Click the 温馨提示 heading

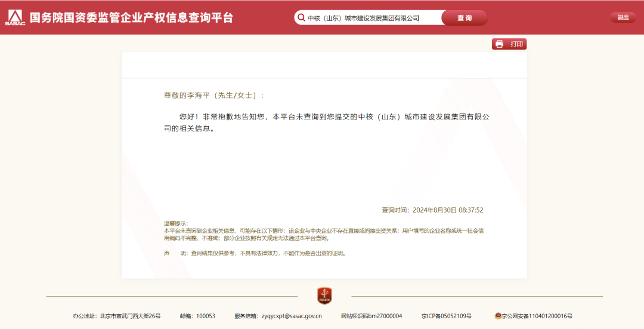click(x=176, y=223)
